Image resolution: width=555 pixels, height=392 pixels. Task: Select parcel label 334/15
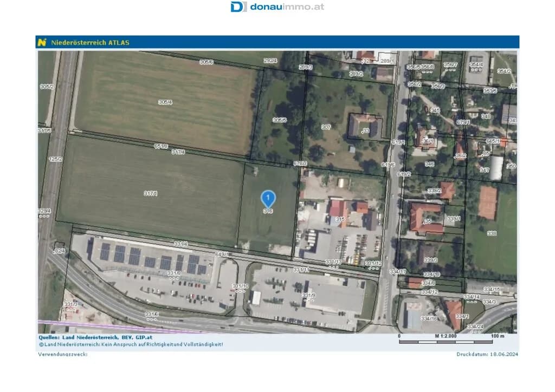tap(492, 290)
